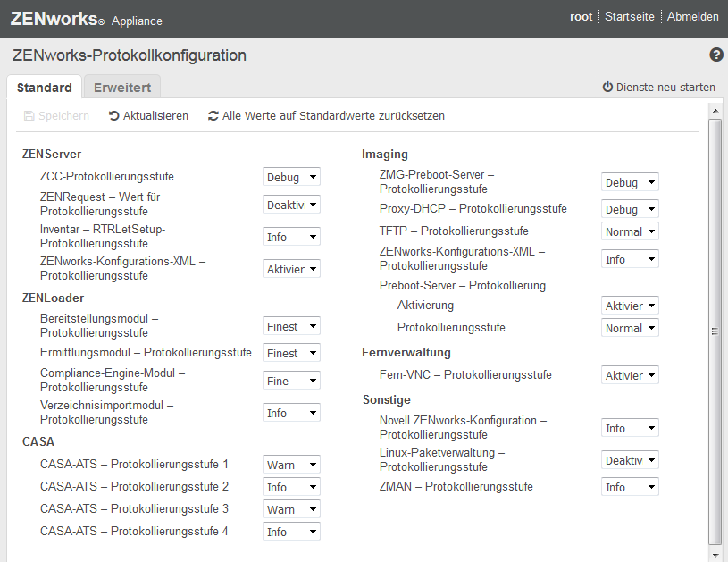
Task: Open Fern-VNC Protokollierungsstufe dropdown
Action: pos(630,375)
